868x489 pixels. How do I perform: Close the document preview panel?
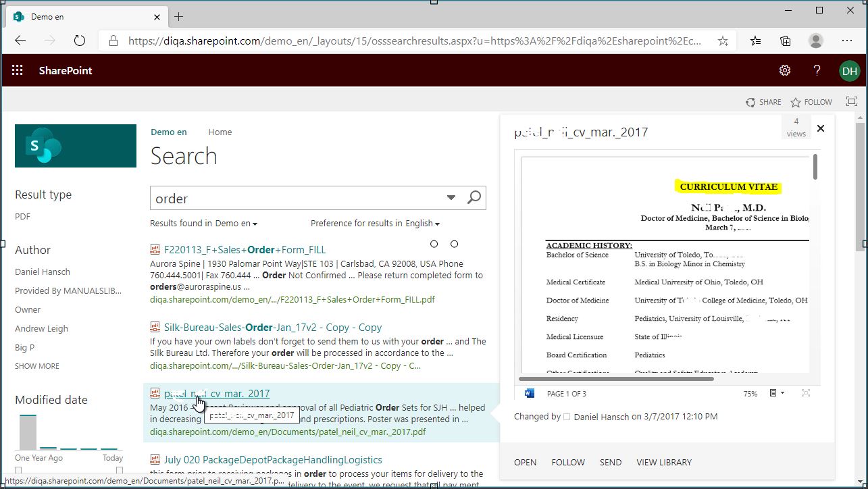pyautogui.click(x=821, y=128)
